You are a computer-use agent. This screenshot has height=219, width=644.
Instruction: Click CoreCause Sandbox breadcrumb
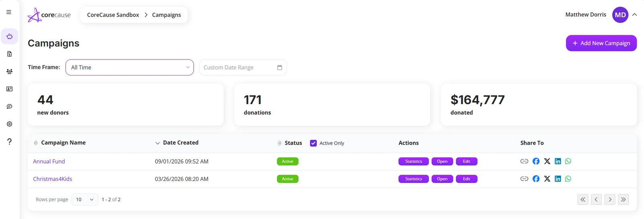click(113, 15)
